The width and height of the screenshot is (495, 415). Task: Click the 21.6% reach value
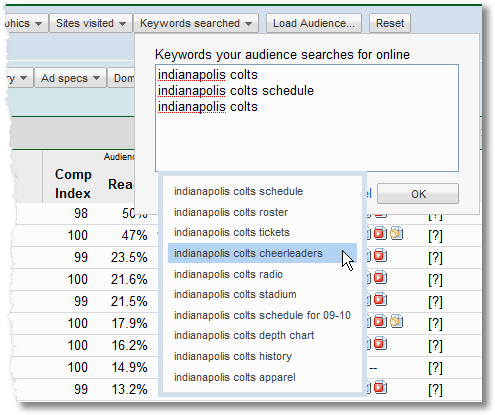(x=129, y=279)
